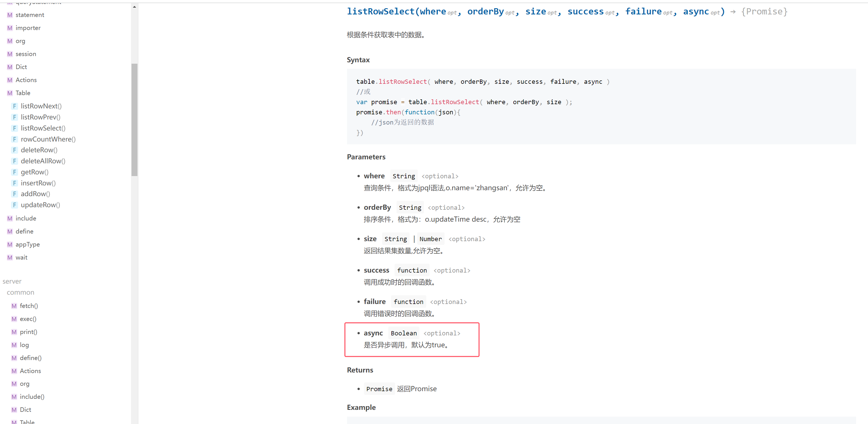Expand the Actions module under client
This screenshot has width=868, height=424.
tap(26, 80)
